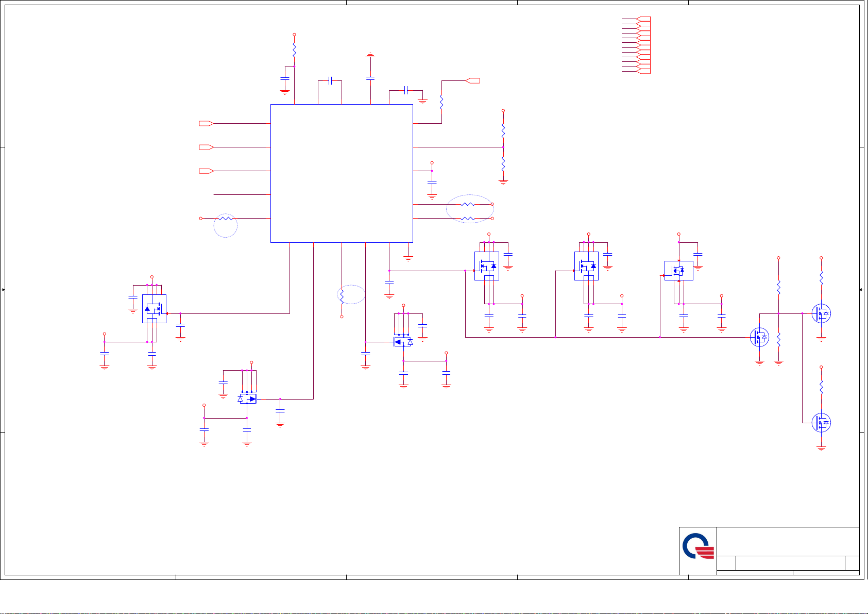
Task: Select the dashed-ellipse pair of resistors
Action: 470,209
